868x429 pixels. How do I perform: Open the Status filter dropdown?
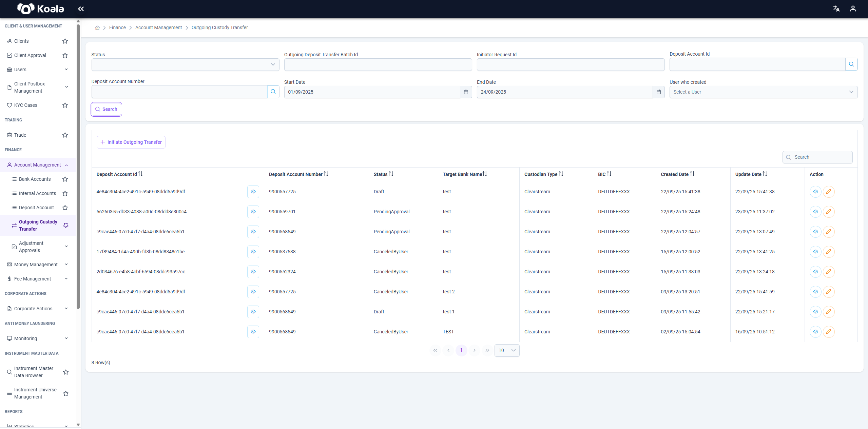click(185, 64)
